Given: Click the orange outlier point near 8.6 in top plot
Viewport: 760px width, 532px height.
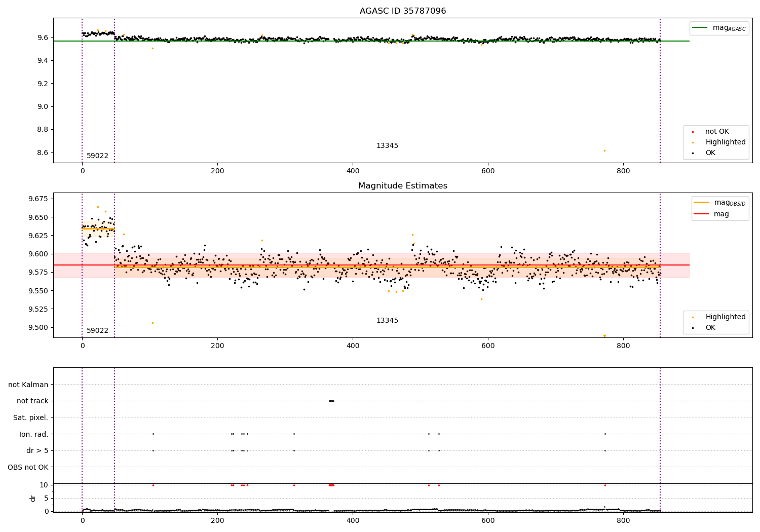Looking at the screenshot, I should tap(604, 150).
